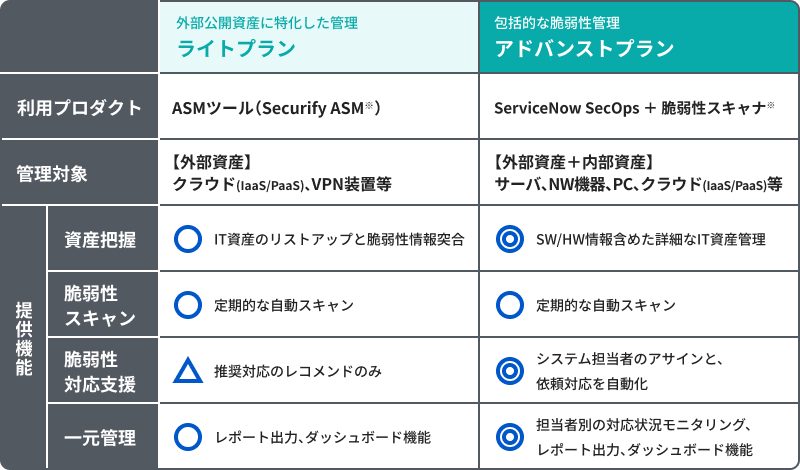Click the ServiceNow SecOps + 脆弱性スキャナ text

pyautogui.click(x=634, y=108)
